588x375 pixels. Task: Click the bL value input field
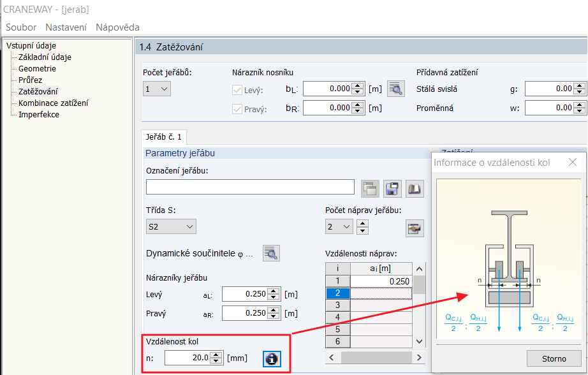pos(328,89)
